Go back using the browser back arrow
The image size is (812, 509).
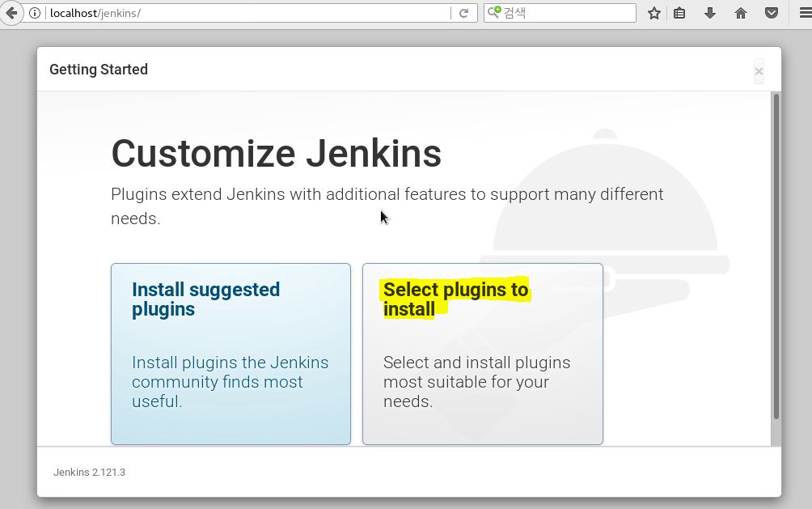pyautogui.click(x=11, y=13)
